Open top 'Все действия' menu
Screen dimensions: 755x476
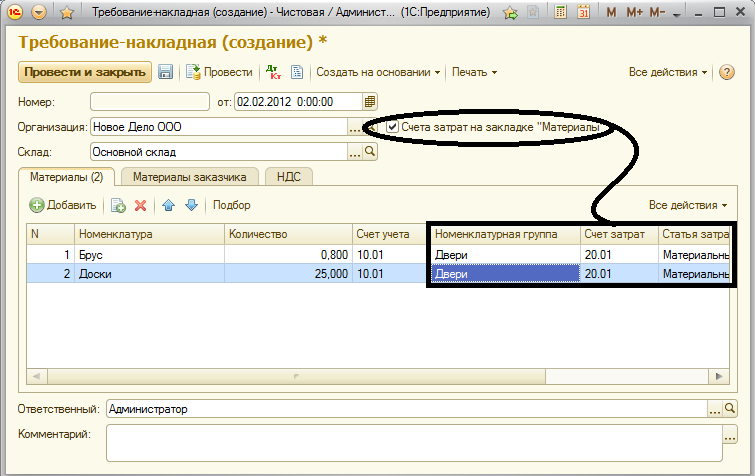(x=668, y=72)
